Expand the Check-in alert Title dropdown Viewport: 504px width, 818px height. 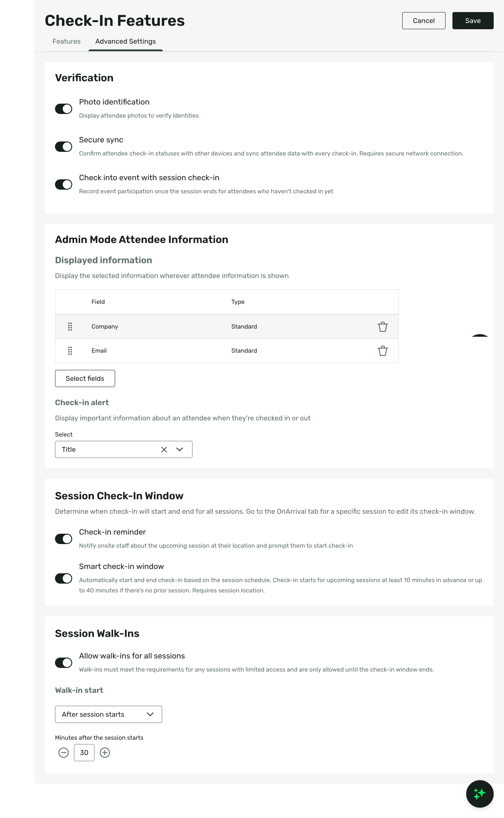point(180,449)
